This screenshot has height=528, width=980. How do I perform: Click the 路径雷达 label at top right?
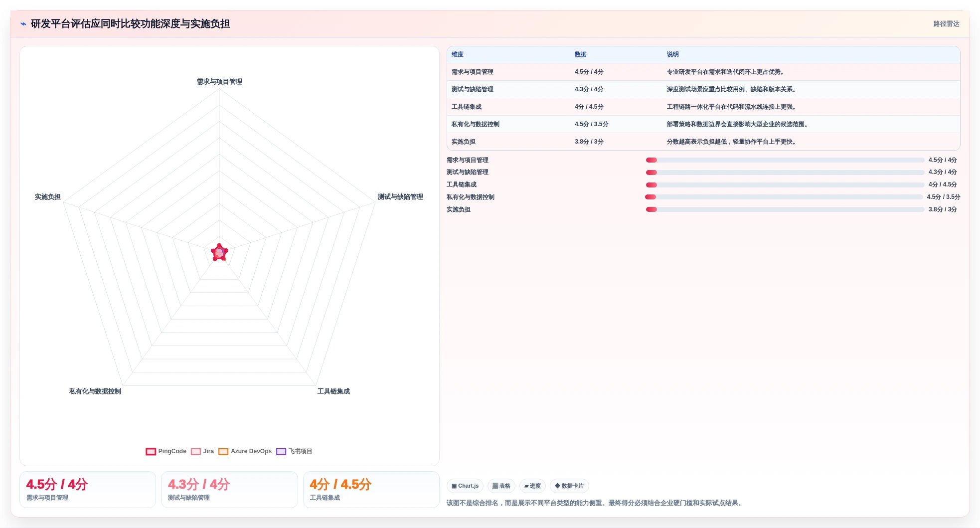(946, 24)
